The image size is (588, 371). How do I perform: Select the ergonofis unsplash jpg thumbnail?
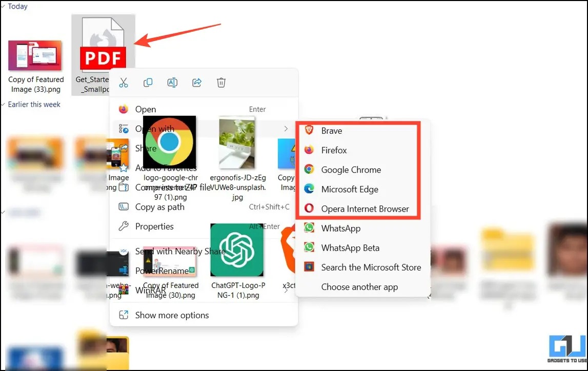(x=237, y=142)
